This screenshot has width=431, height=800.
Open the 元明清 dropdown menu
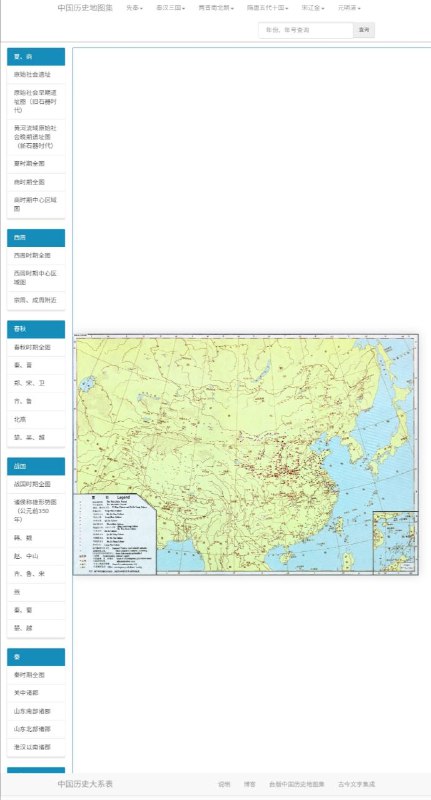349,8
